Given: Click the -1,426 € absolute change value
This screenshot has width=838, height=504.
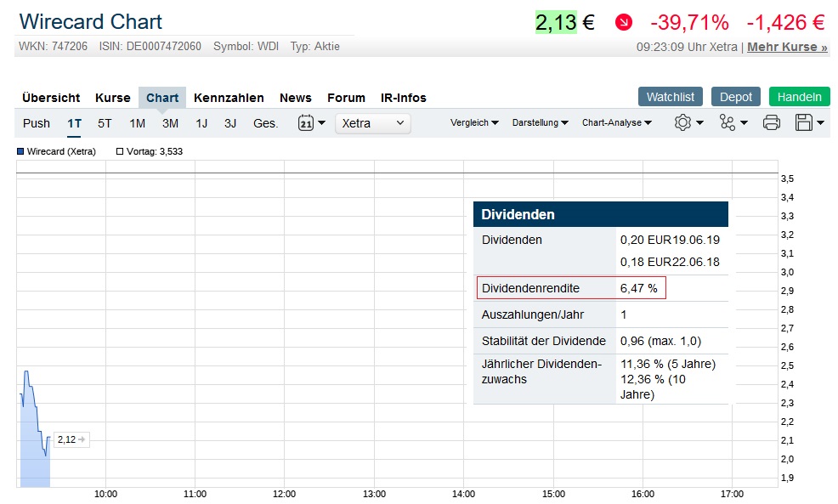Looking at the screenshot, I should coord(785,22).
